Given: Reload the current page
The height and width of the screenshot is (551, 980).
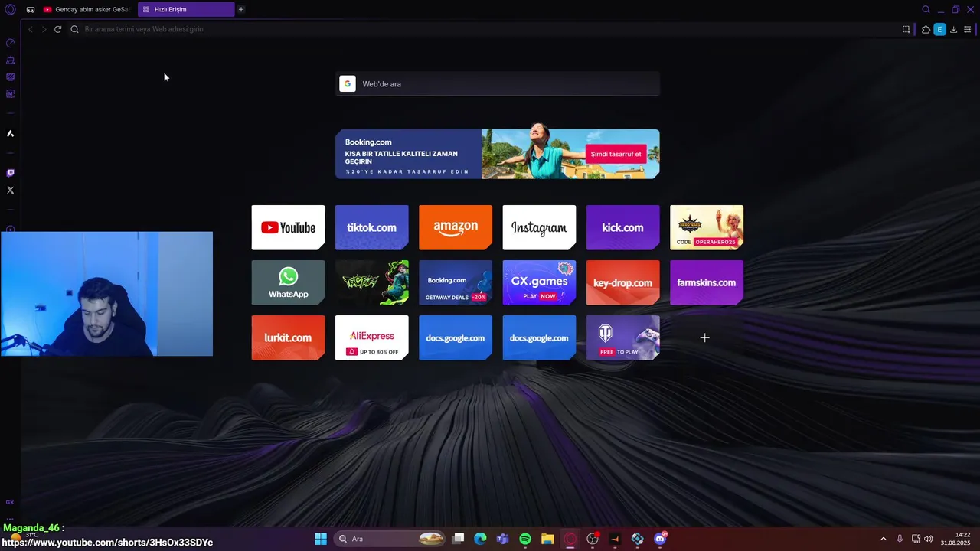Looking at the screenshot, I should click(x=57, y=29).
